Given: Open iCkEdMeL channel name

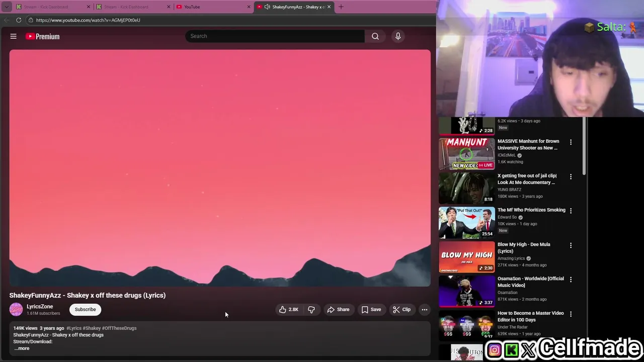Looking at the screenshot, I should tap(507, 155).
